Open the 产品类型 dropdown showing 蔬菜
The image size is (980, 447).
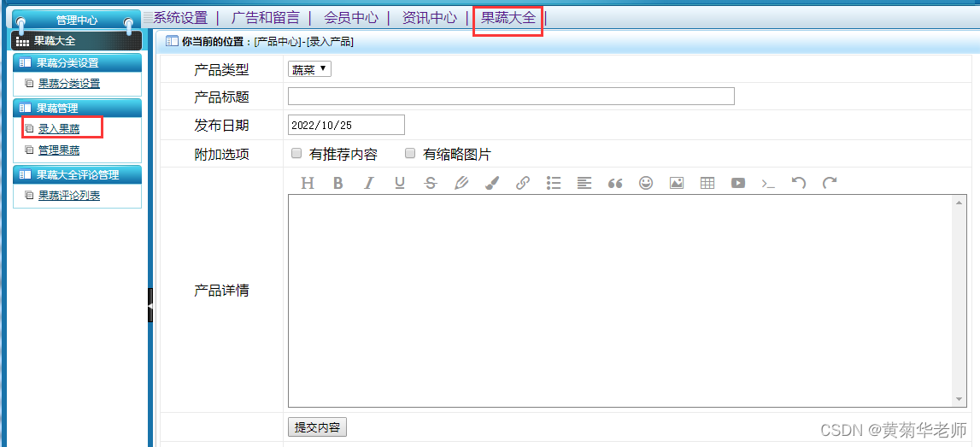tap(309, 69)
